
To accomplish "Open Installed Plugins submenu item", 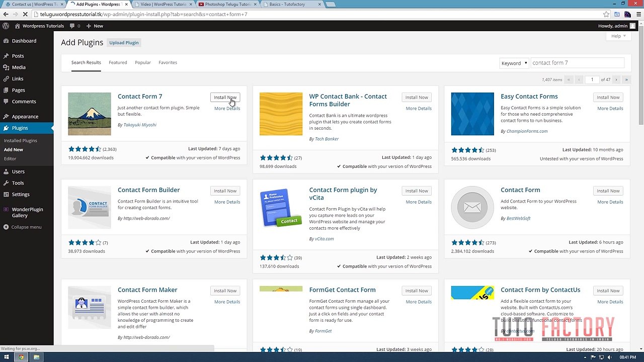I will coord(21,141).
